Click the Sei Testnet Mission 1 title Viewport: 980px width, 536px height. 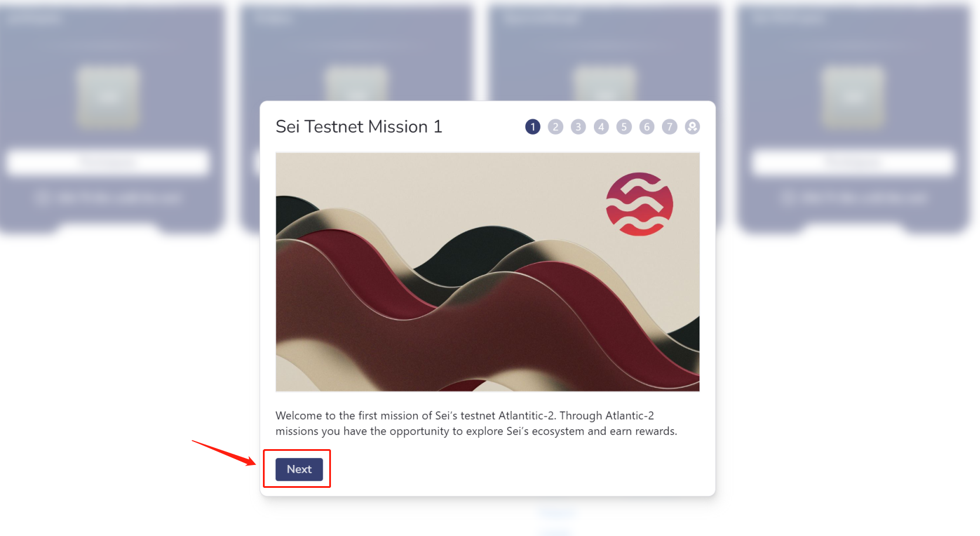coord(359,127)
